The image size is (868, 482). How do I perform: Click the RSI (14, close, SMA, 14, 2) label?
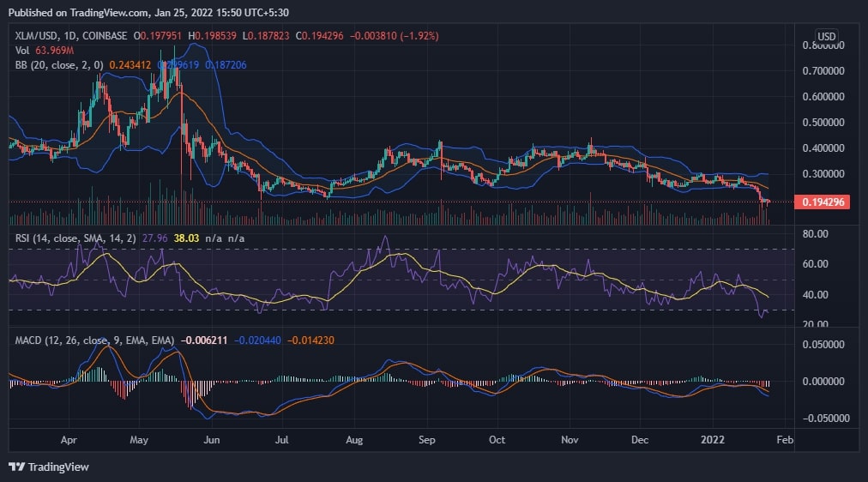pos(75,238)
